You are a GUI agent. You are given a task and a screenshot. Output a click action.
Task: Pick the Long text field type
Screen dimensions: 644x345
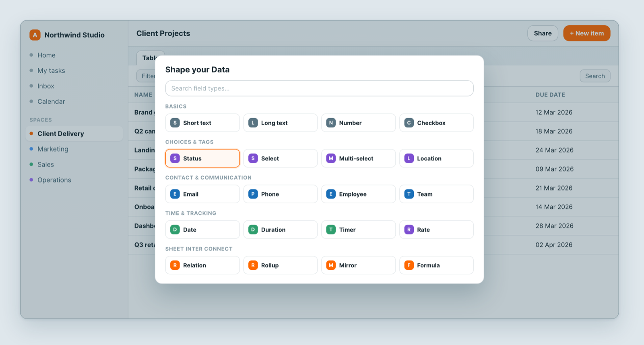coord(280,123)
